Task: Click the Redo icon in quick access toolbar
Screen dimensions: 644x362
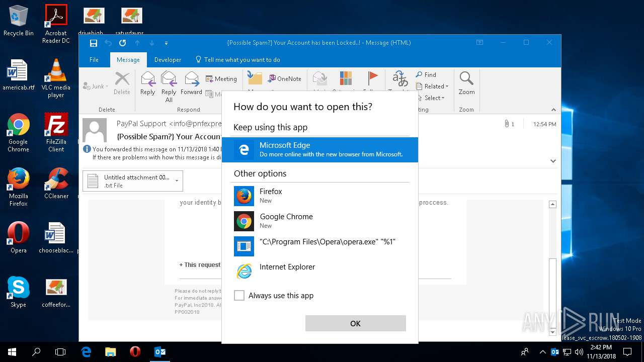Action: click(122, 43)
